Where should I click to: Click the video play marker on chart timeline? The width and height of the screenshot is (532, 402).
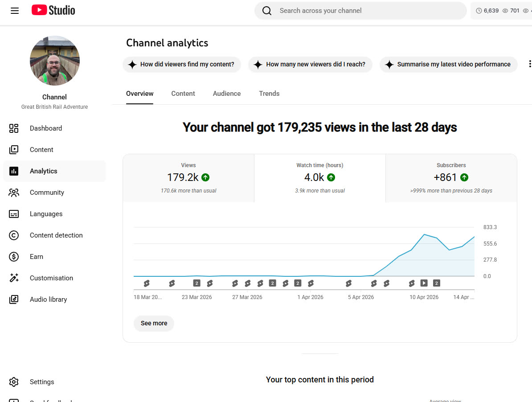[x=424, y=283]
